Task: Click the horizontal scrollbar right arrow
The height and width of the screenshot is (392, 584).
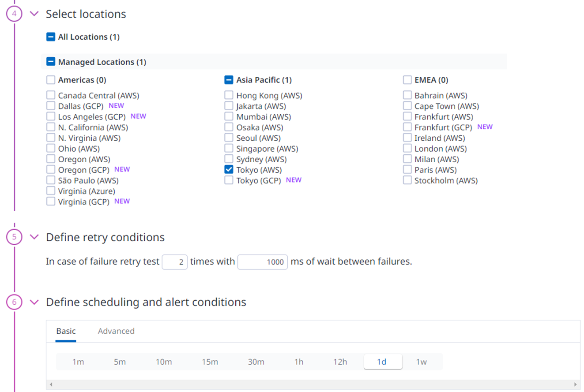Action: (x=575, y=385)
